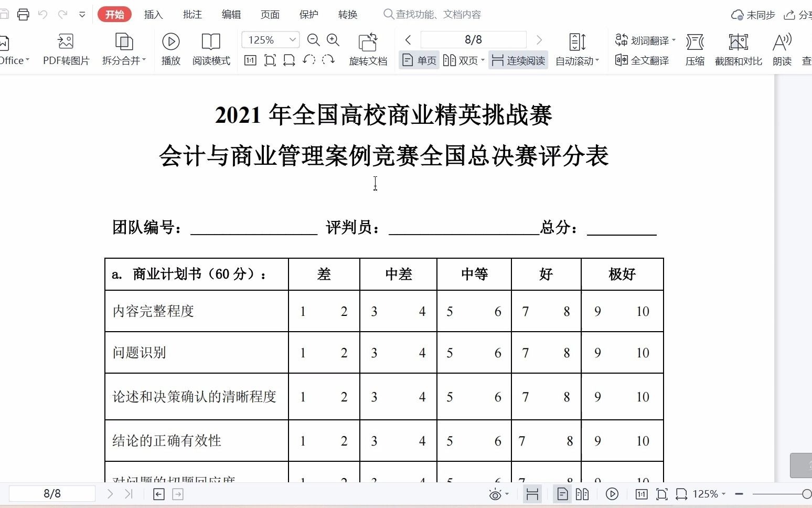Toggle single page icon in status bar

pyautogui.click(x=562, y=494)
